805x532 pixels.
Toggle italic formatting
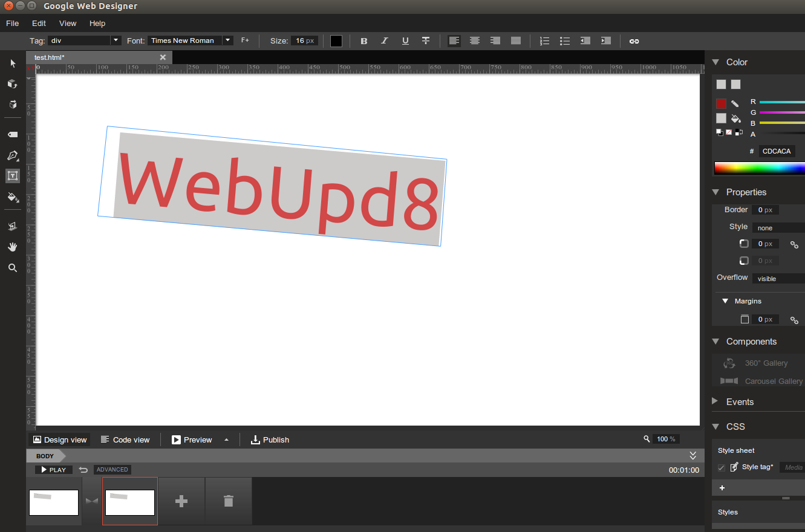[x=385, y=41]
